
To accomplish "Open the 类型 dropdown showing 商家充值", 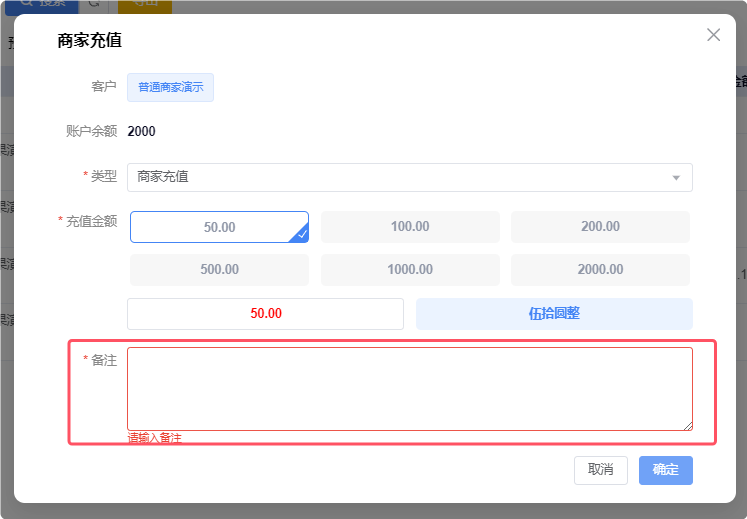I will coord(410,177).
